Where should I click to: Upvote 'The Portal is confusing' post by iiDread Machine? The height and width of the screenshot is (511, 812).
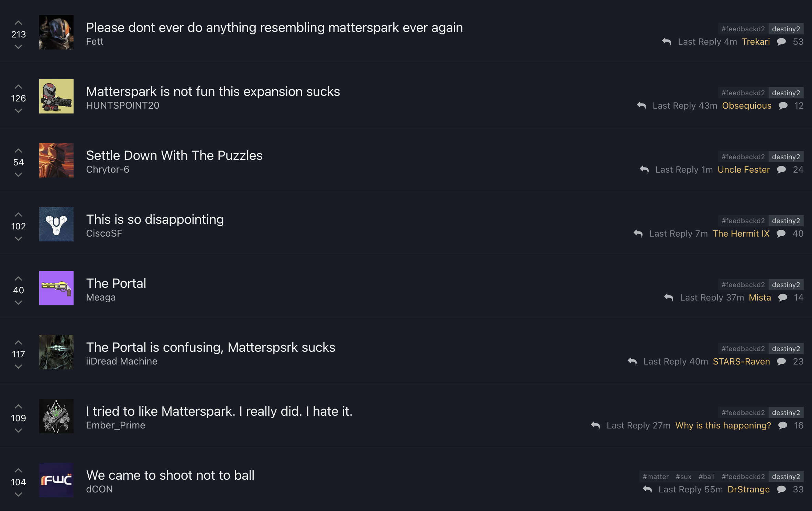[x=19, y=343]
